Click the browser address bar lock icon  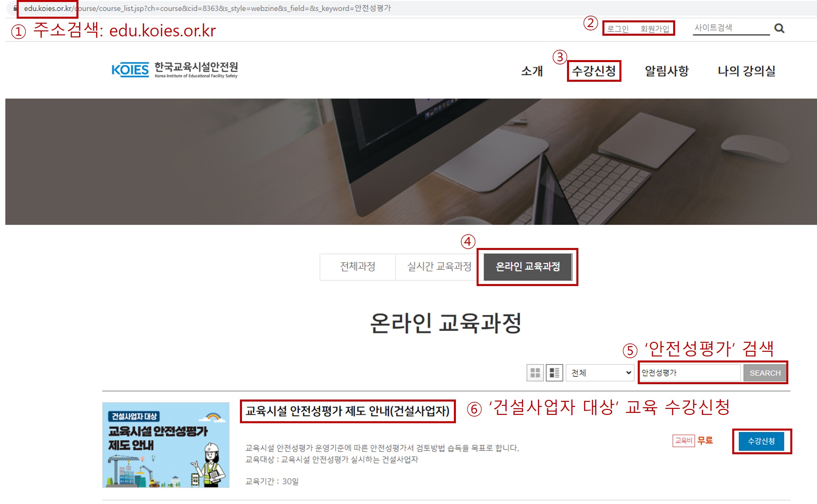click(15, 8)
